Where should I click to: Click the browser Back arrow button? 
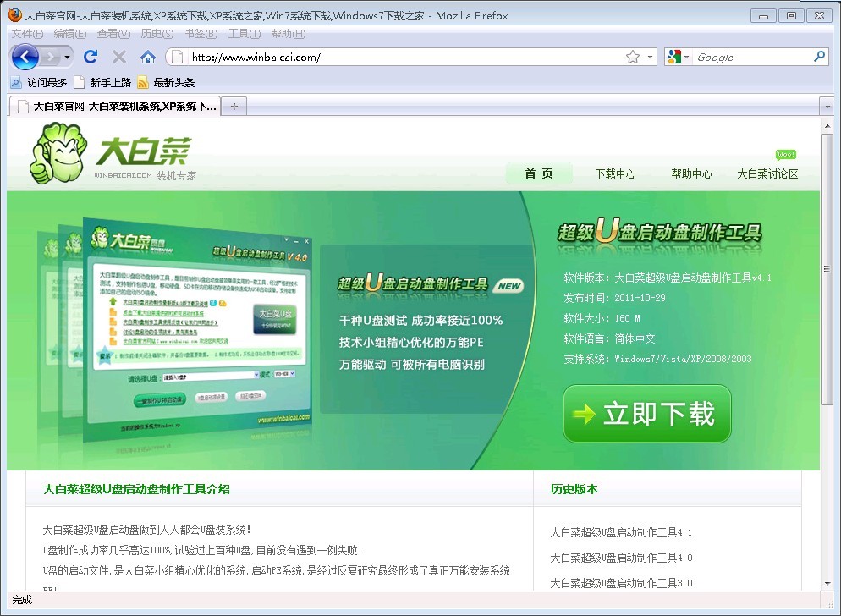pyautogui.click(x=25, y=57)
